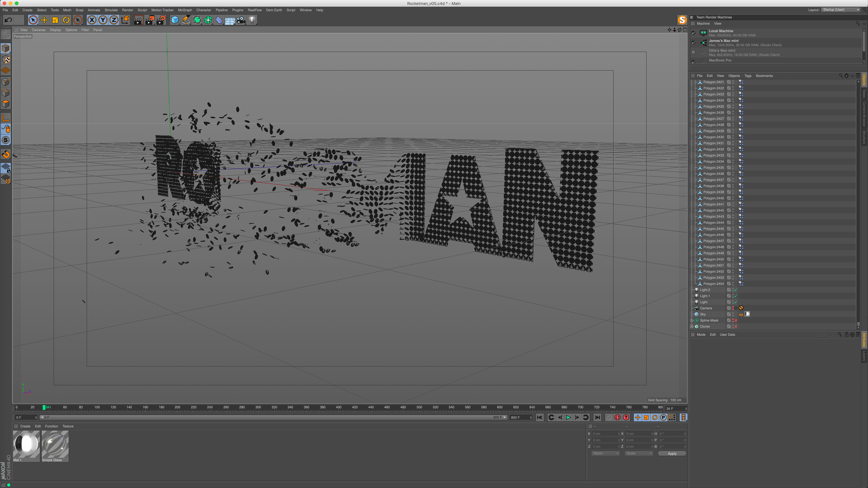Select the Rotate tool in top toolbar
The height and width of the screenshot is (488, 868).
tap(66, 20)
